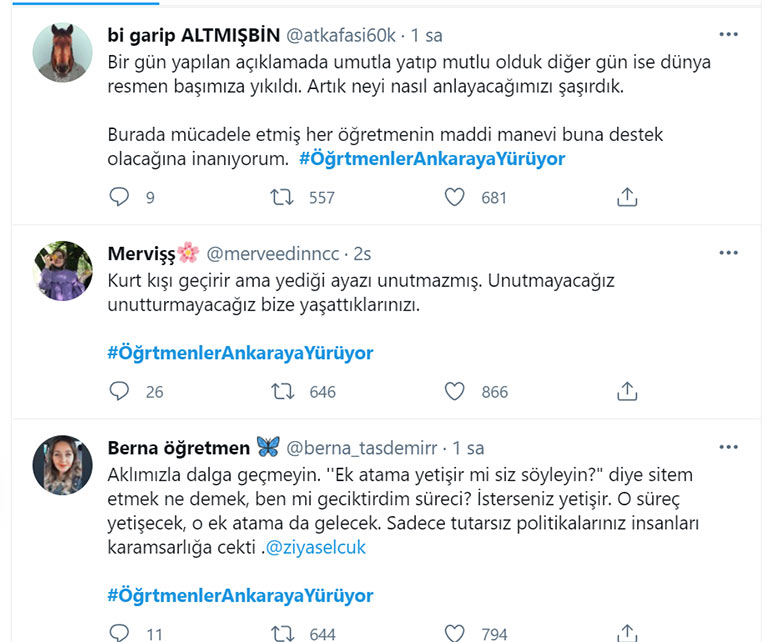770x642 pixels.
Task: Open more options for Berna öğretmen tweet
Action: click(x=729, y=447)
